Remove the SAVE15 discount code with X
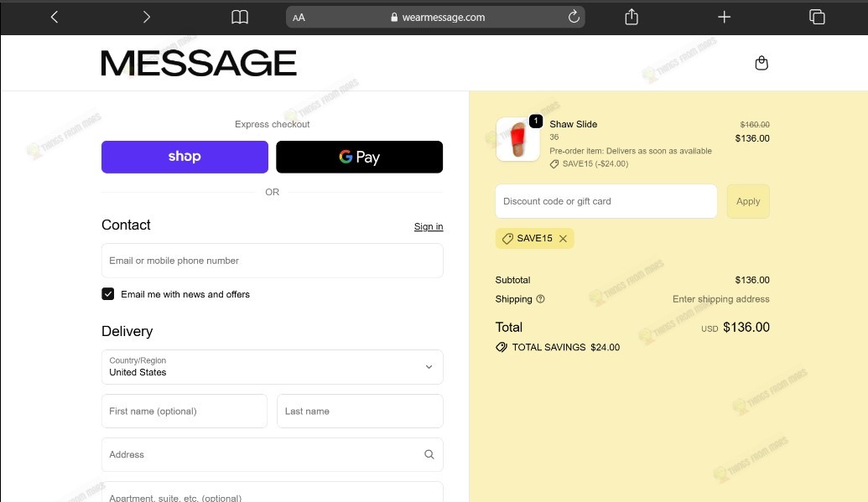 [563, 239]
